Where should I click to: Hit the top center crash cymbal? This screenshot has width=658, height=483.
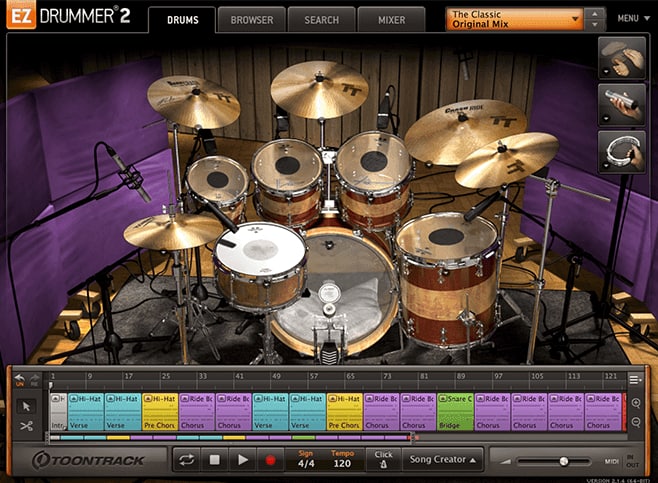point(319,89)
